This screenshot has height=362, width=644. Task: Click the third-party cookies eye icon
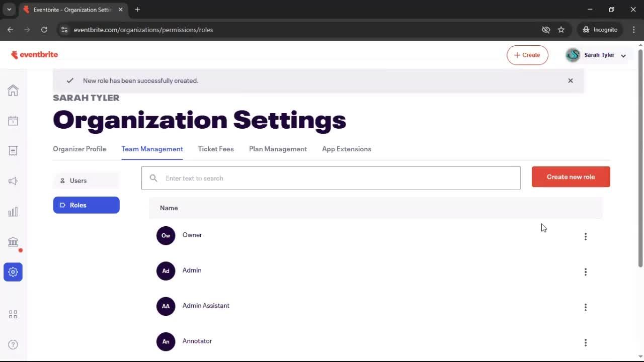click(x=546, y=30)
